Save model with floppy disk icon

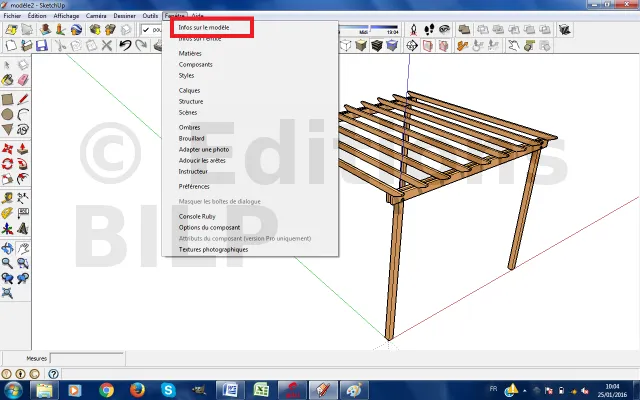(x=41, y=45)
